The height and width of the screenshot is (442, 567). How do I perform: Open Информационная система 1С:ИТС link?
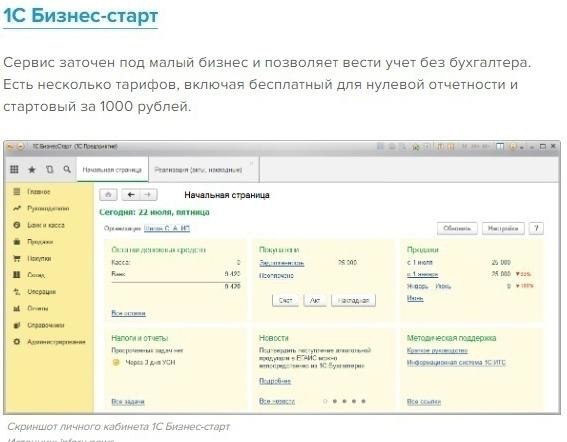[x=456, y=362]
